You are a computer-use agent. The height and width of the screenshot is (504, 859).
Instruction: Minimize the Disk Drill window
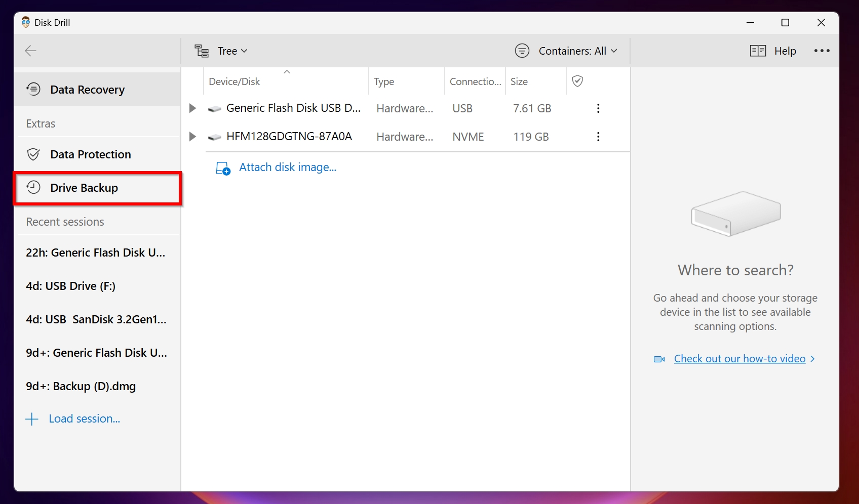tap(751, 22)
